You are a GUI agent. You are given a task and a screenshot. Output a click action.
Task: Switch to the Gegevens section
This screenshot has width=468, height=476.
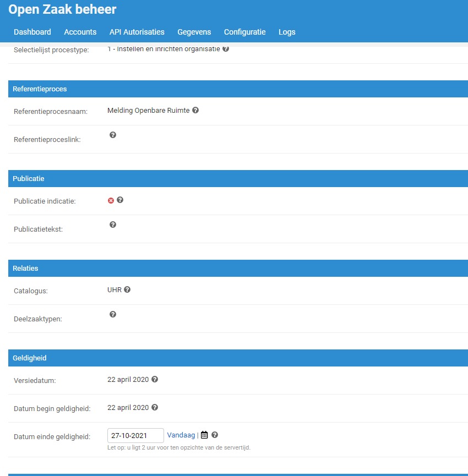pyautogui.click(x=194, y=32)
